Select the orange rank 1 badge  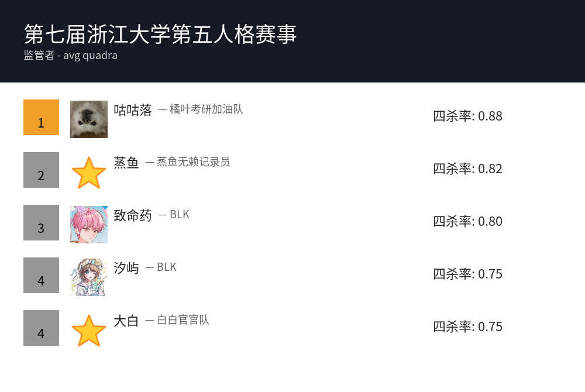point(41,118)
